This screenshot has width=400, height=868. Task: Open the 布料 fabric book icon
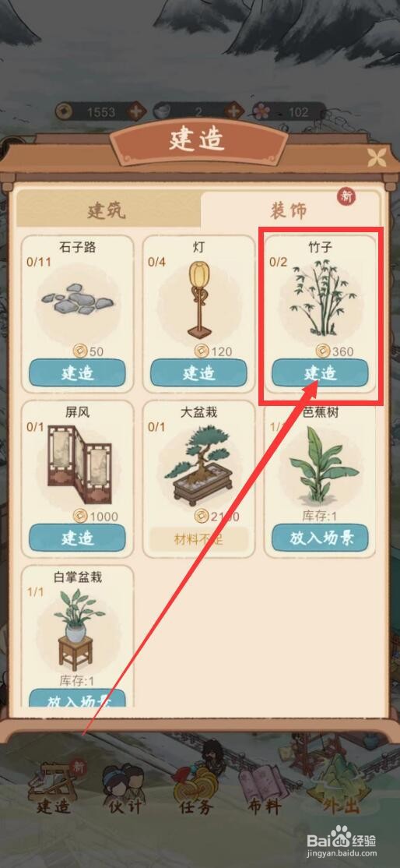[x=265, y=787]
